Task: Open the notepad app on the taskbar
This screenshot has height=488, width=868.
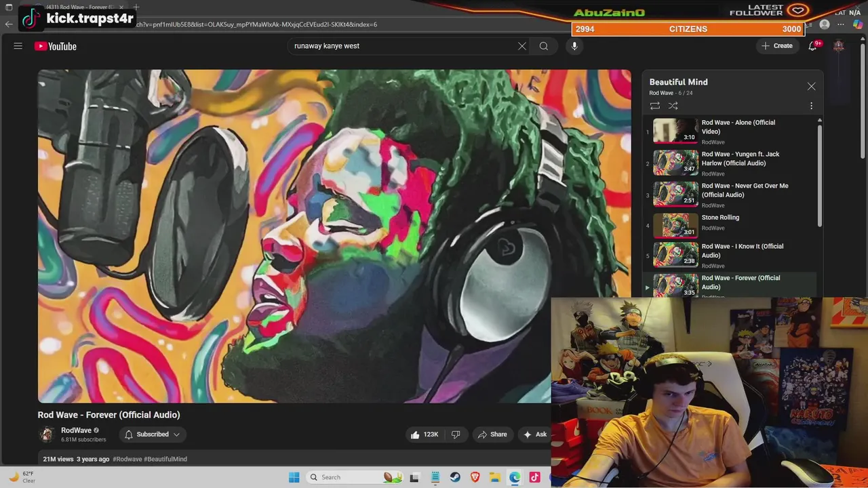Action: coord(435,477)
